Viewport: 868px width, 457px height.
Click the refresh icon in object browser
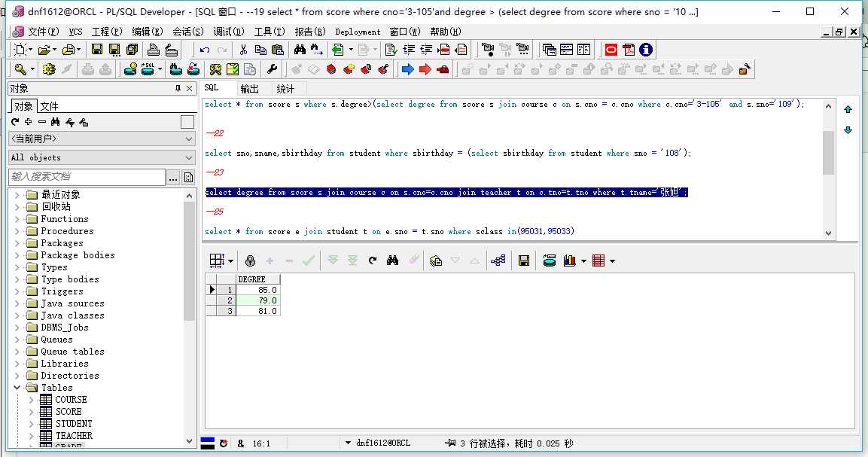click(15, 122)
